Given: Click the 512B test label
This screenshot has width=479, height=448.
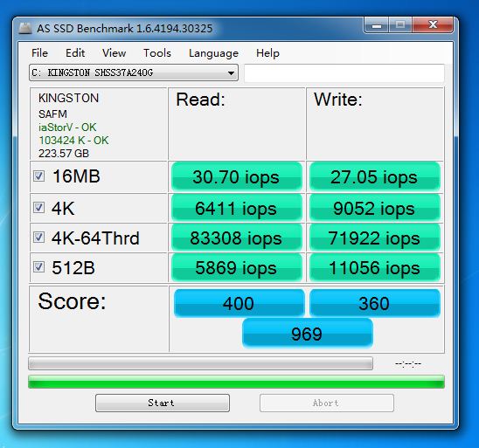Looking at the screenshot, I should (x=73, y=267).
